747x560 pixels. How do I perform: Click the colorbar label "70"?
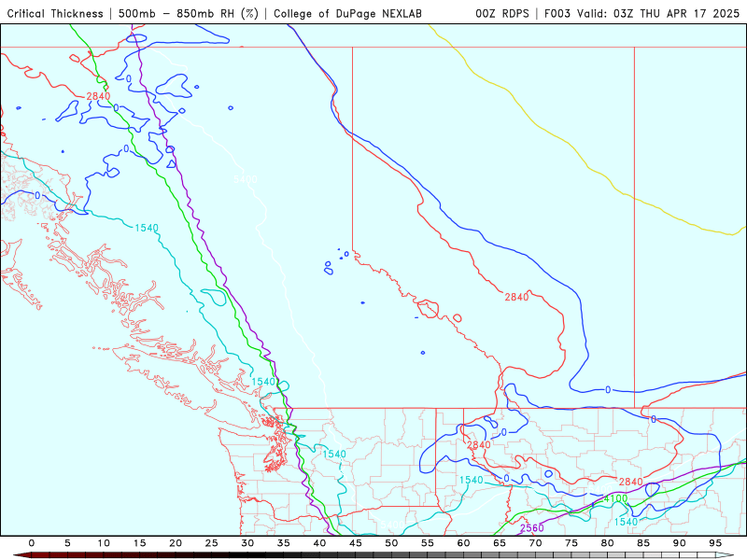tap(535, 543)
